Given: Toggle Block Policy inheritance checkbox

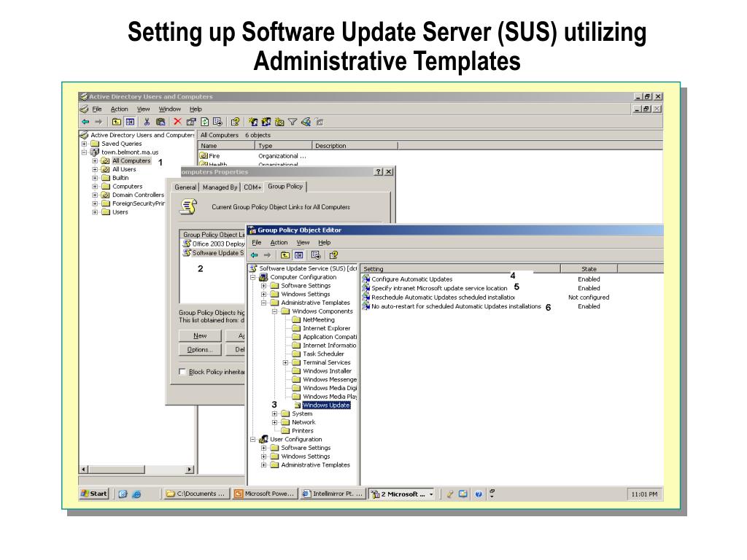Looking at the screenshot, I should (x=182, y=371).
